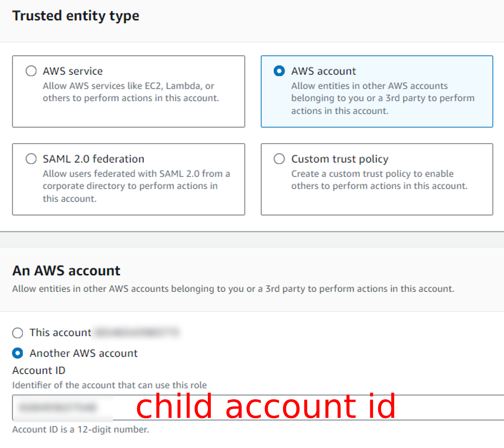This screenshot has height=448, width=504.
Task: Choose the This account radio option
Action: coord(18,332)
